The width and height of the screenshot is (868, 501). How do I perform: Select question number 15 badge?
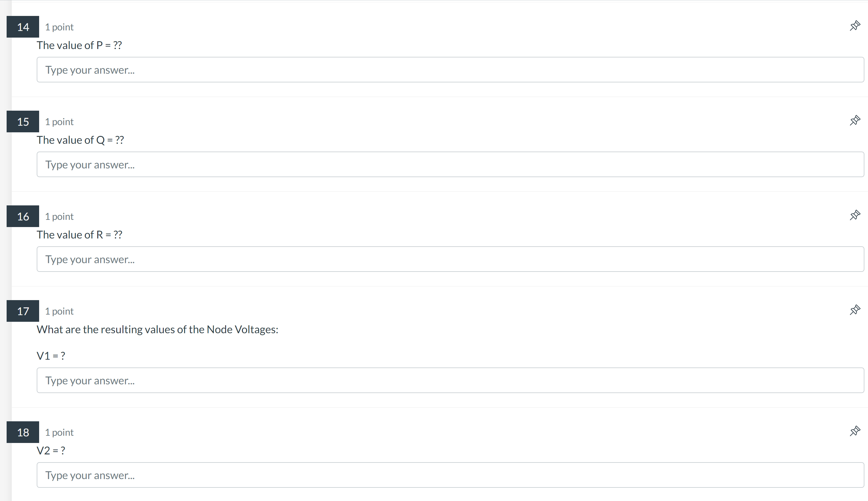click(23, 121)
